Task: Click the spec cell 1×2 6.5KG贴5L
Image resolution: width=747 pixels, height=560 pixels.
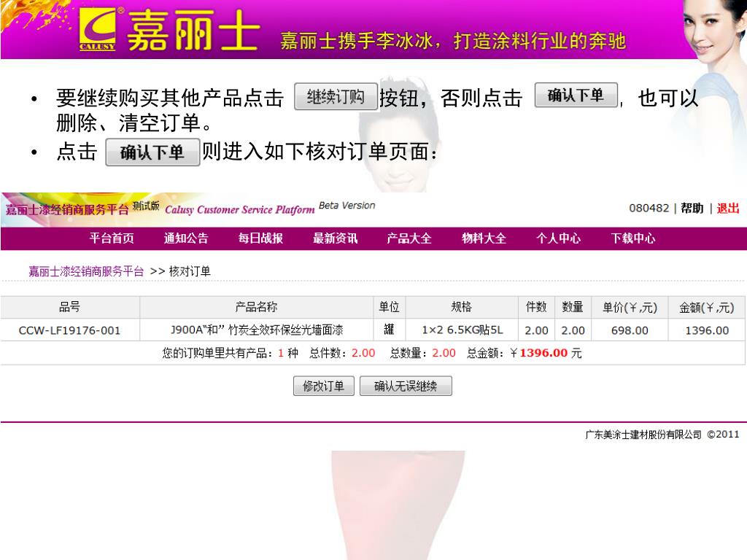Action: click(x=462, y=330)
